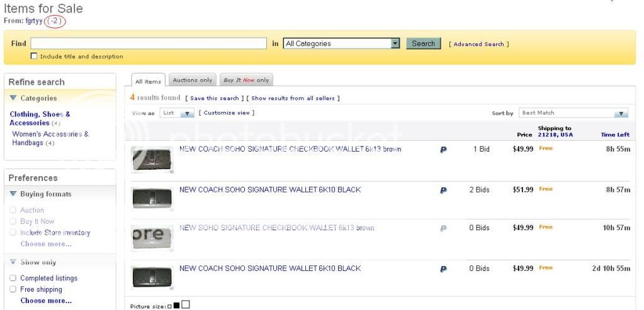Switch to the Auctions only tab
Image resolution: width=644 pixels, height=310 pixels.
click(193, 80)
